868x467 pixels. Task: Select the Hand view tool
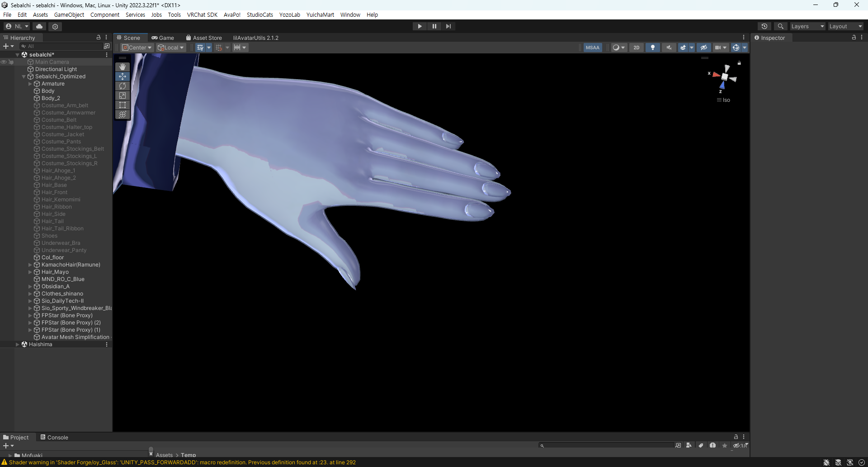point(123,67)
